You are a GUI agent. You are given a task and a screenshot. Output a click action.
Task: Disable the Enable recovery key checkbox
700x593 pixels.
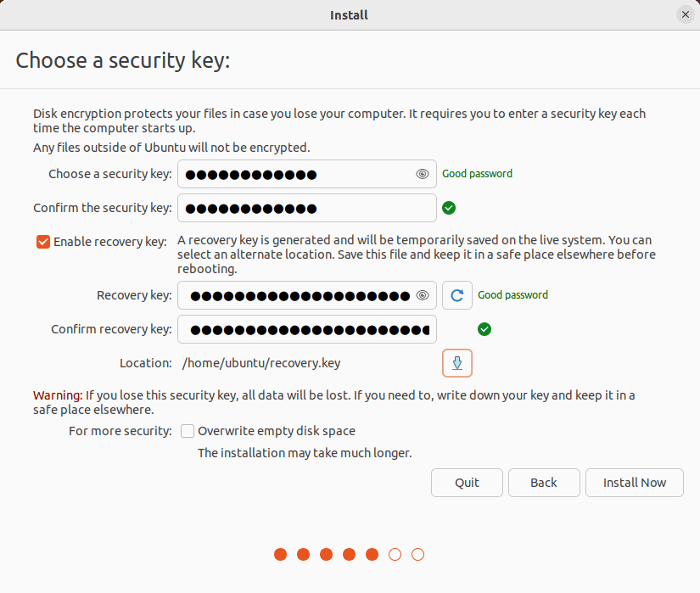point(43,242)
